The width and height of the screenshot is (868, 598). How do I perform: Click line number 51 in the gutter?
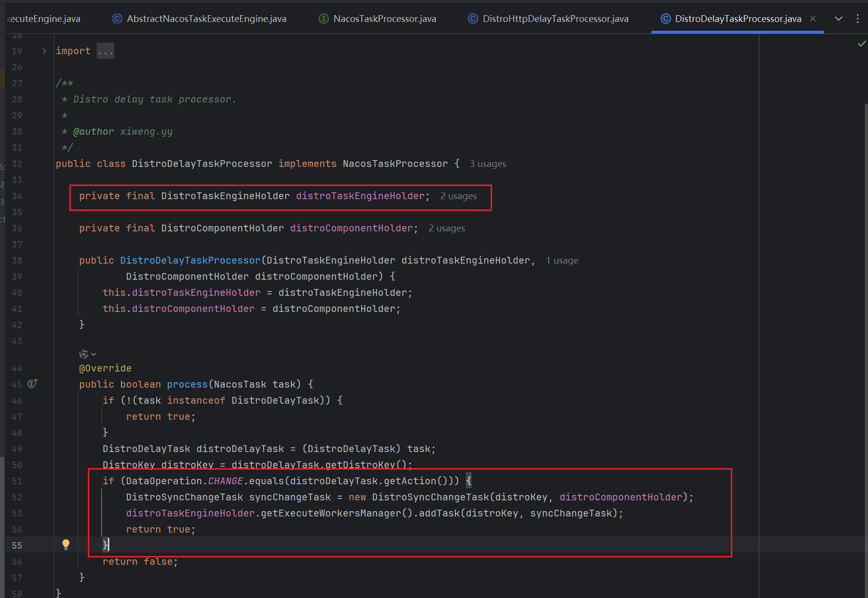[17, 481]
